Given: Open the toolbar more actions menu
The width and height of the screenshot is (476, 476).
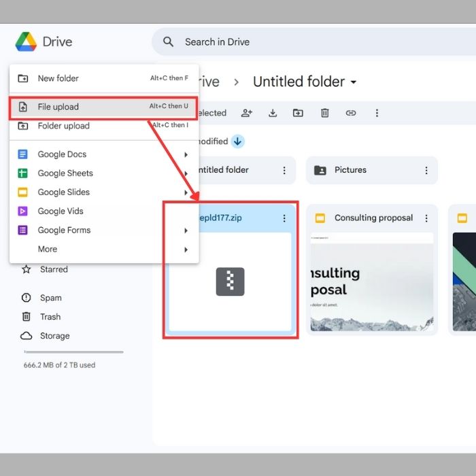Looking at the screenshot, I should click(x=377, y=113).
